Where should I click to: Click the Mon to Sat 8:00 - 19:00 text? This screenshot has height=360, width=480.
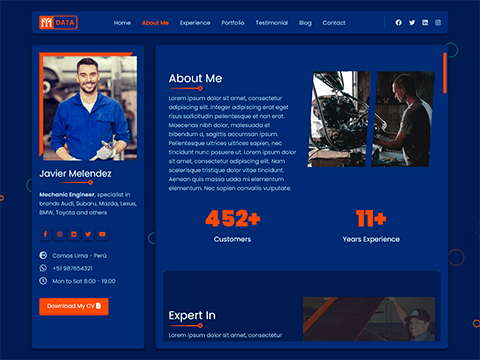pyautogui.click(x=84, y=281)
